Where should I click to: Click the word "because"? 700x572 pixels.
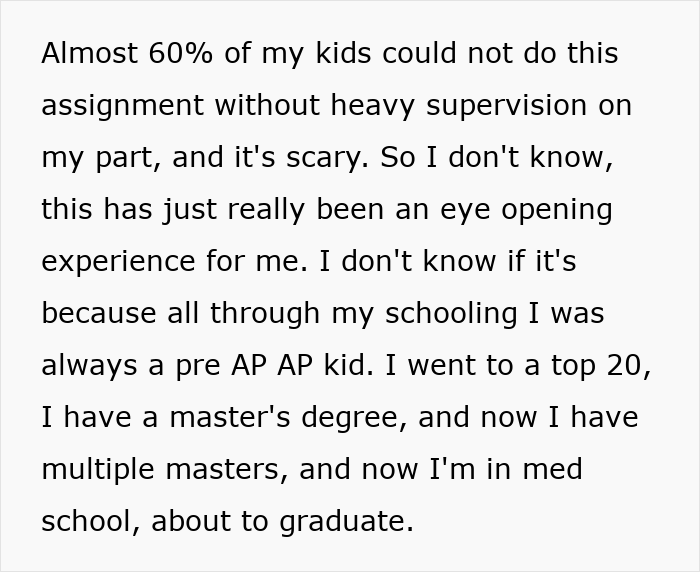[99, 313]
